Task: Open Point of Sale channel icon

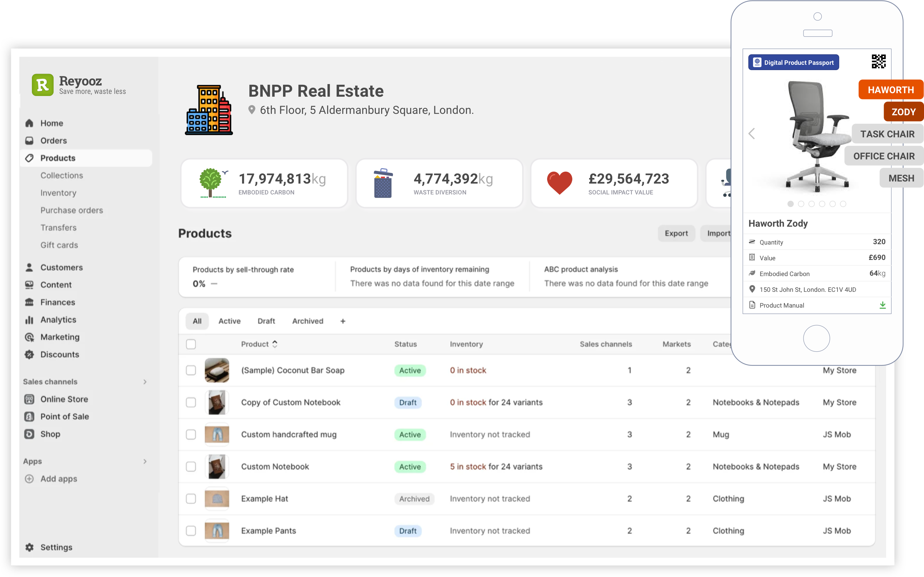Action: tap(29, 416)
